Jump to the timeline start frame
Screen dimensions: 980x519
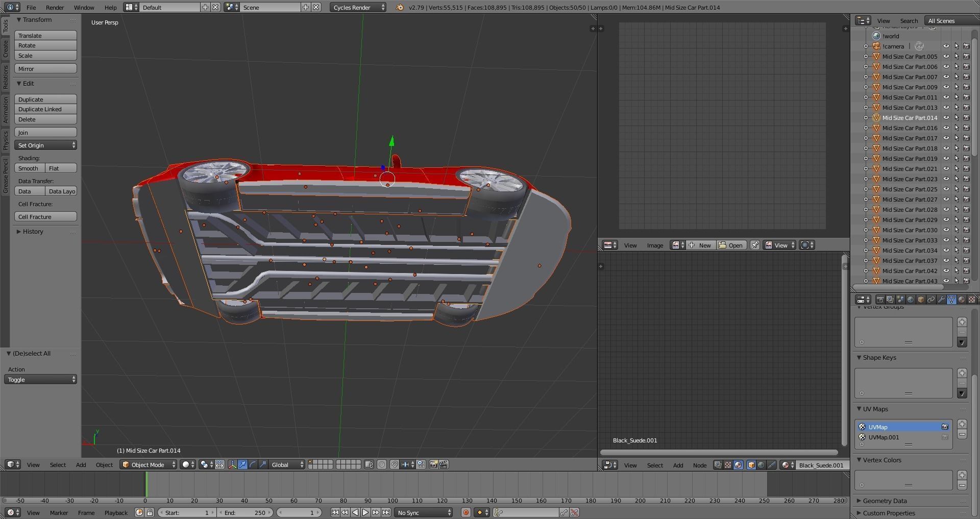[x=335, y=512]
